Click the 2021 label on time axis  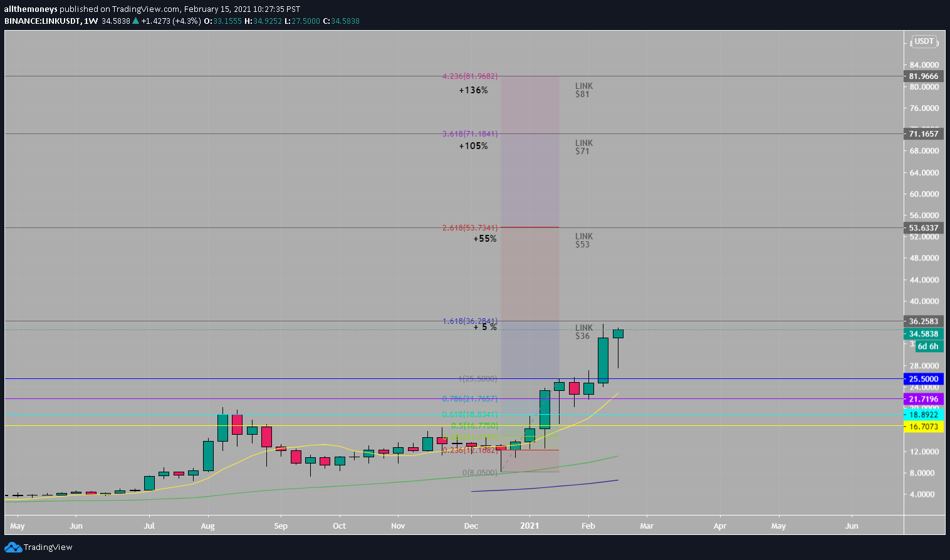point(530,526)
